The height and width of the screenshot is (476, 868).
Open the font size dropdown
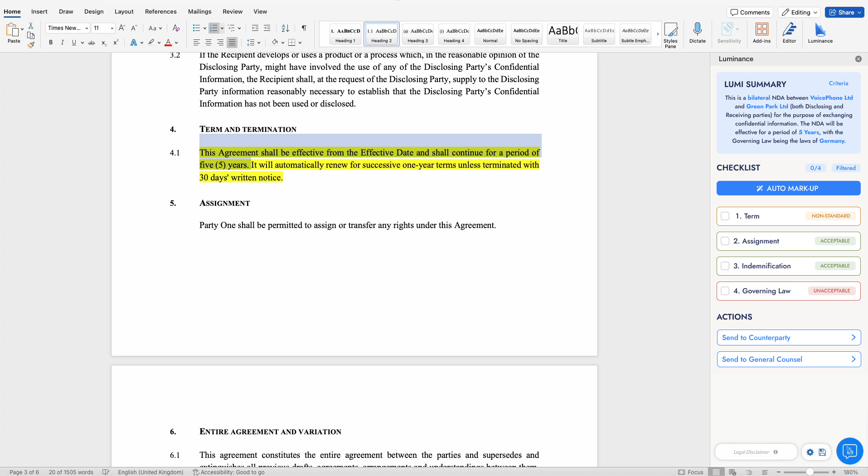(x=112, y=28)
